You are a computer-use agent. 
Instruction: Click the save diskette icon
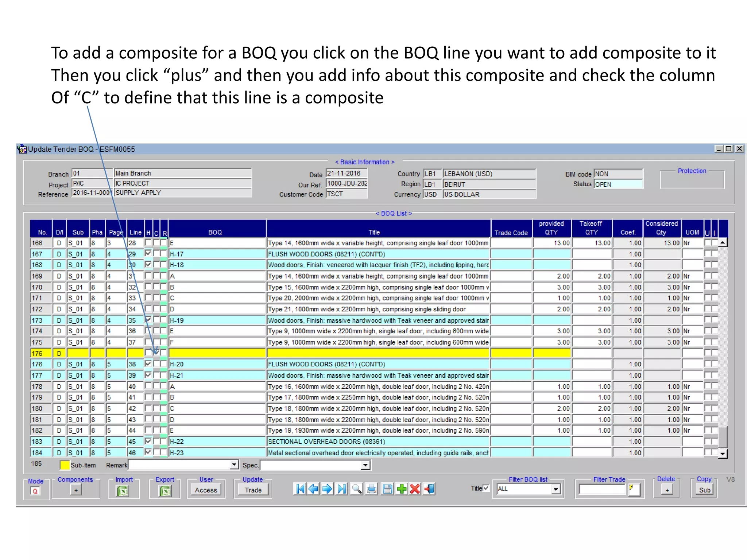387,489
